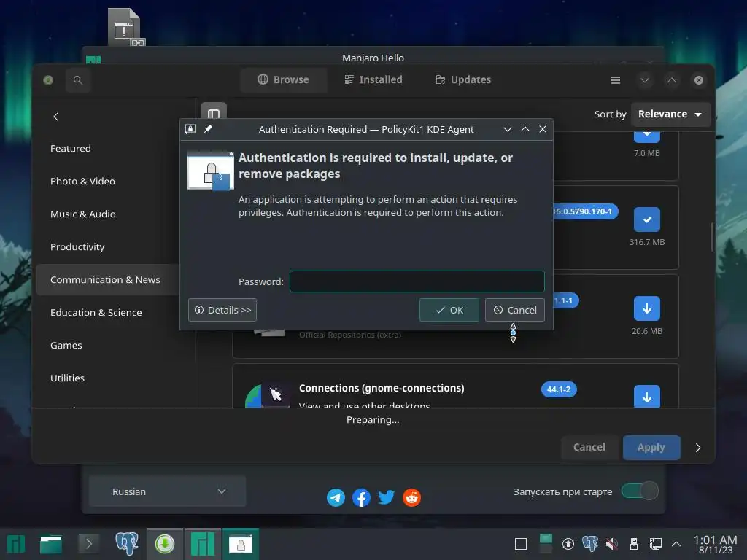
Task: Select the Games category
Action: pos(66,346)
